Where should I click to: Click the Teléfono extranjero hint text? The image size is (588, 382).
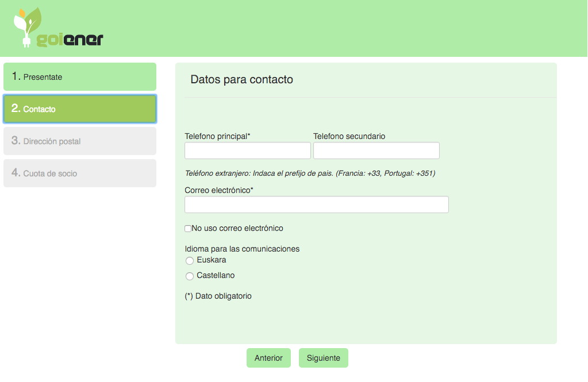click(x=309, y=173)
